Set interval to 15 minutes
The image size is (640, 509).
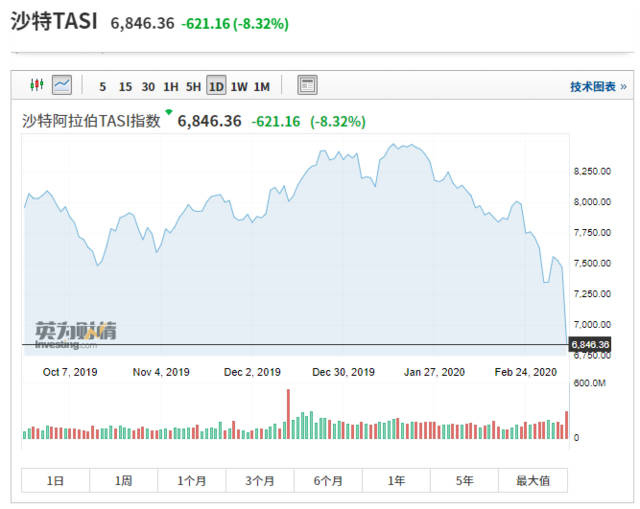(125, 86)
